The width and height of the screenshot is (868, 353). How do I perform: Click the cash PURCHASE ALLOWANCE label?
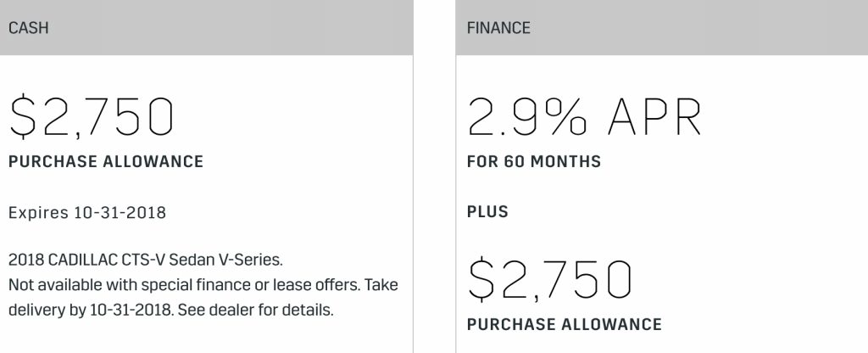coord(106,162)
